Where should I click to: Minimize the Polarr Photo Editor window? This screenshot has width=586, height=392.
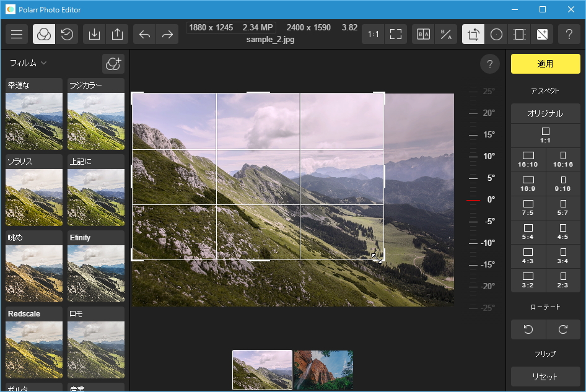pos(515,9)
